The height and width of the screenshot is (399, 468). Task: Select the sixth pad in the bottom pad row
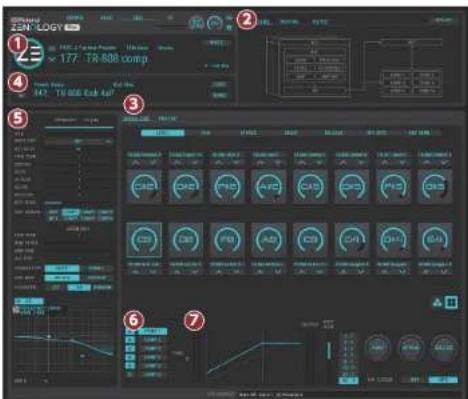(352, 240)
